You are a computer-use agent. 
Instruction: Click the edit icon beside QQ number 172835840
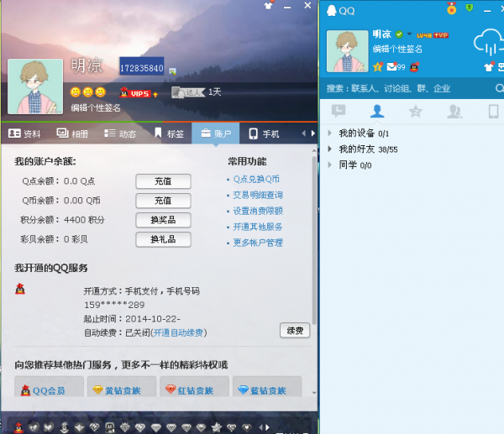(x=172, y=71)
